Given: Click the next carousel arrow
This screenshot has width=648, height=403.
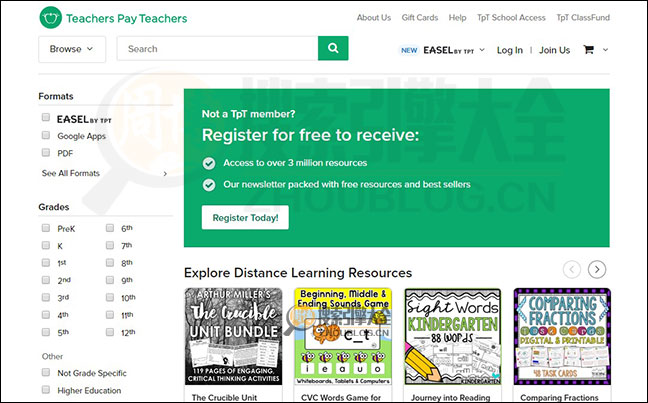Looking at the screenshot, I should (597, 269).
